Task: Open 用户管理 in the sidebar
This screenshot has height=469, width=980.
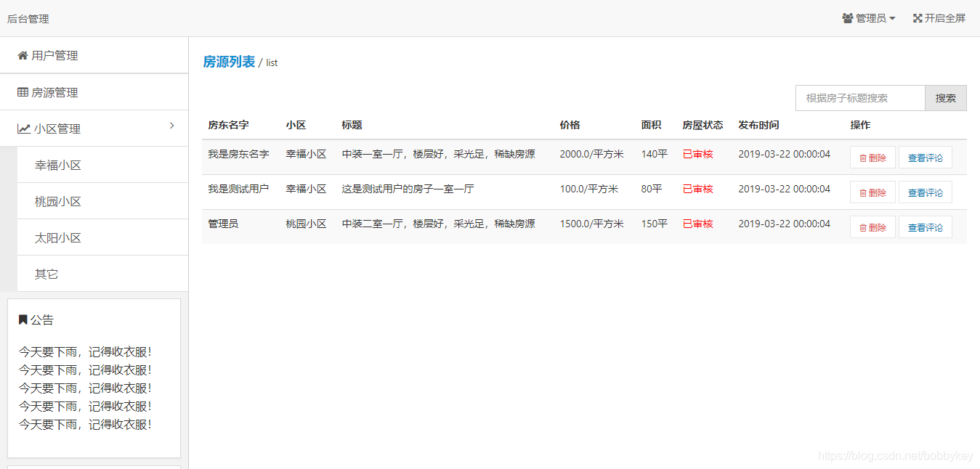Action: coord(94,55)
